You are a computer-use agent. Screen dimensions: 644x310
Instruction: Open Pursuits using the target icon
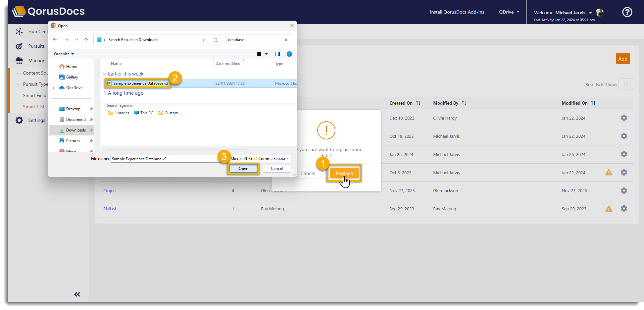(19, 46)
